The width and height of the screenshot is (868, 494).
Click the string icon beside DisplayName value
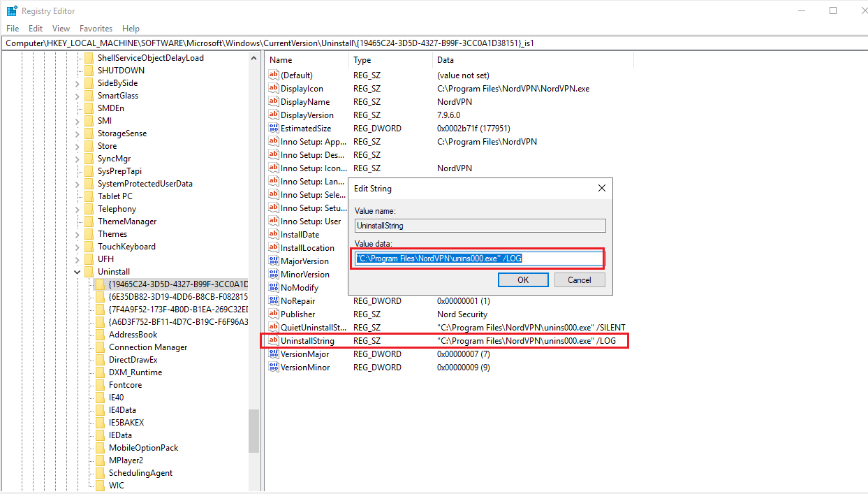pos(274,102)
